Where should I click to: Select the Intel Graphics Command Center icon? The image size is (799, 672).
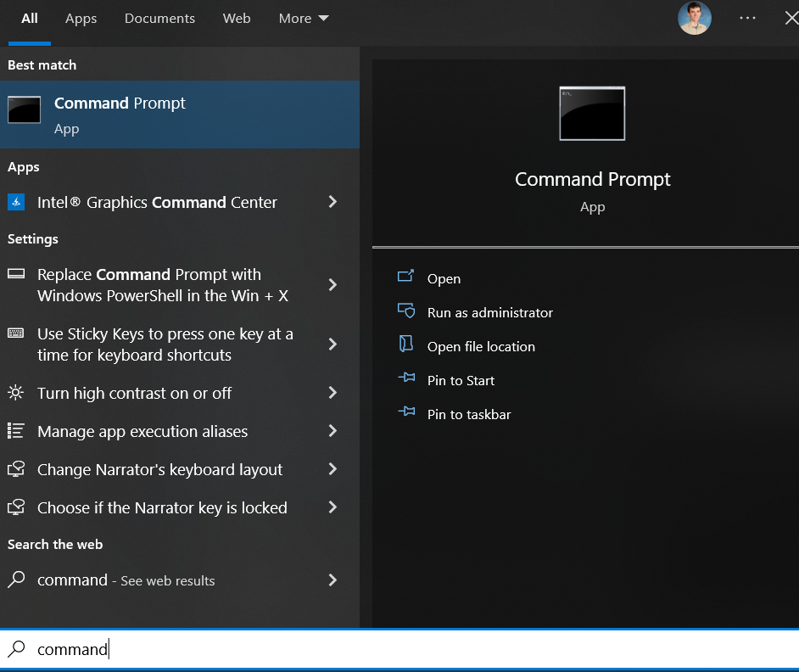[x=16, y=203]
